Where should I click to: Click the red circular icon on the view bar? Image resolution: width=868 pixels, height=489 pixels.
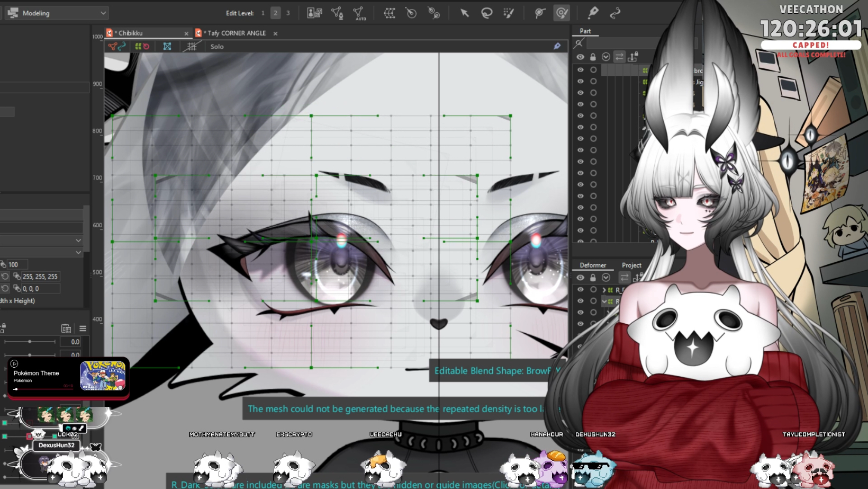(x=146, y=47)
